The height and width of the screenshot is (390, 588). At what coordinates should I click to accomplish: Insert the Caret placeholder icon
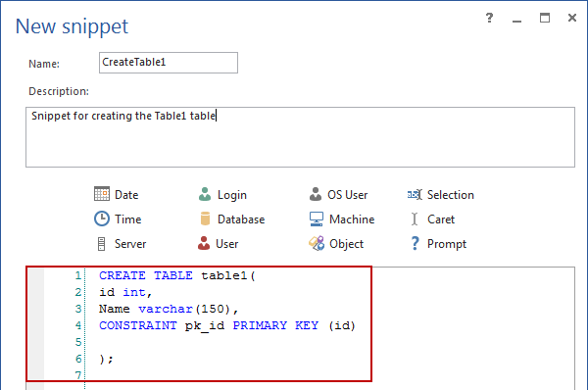[415, 219]
